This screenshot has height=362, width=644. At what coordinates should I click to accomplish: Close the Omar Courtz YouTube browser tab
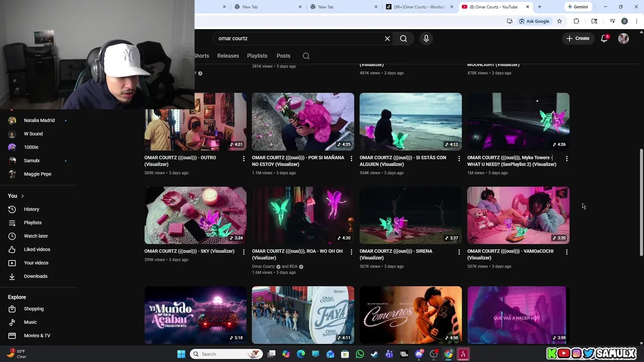click(x=527, y=7)
